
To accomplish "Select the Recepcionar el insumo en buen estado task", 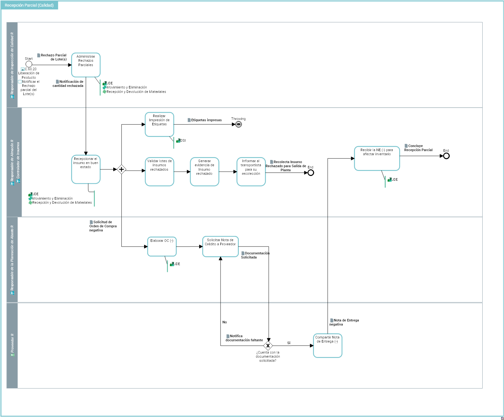I will tap(86, 169).
